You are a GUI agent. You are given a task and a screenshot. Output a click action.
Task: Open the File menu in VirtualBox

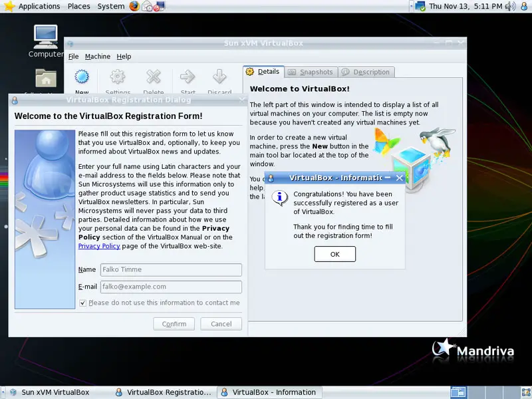tap(73, 57)
